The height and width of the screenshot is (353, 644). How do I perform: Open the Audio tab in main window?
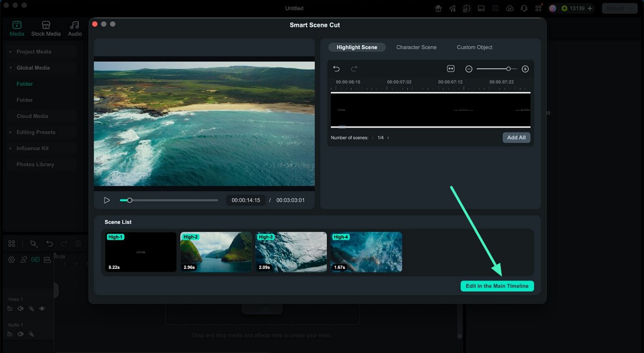coord(75,29)
